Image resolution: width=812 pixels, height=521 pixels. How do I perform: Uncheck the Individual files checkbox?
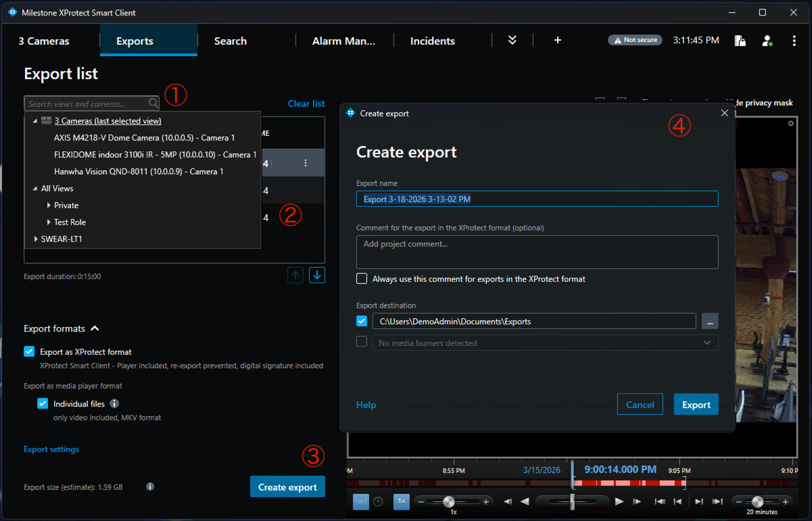(x=43, y=403)
